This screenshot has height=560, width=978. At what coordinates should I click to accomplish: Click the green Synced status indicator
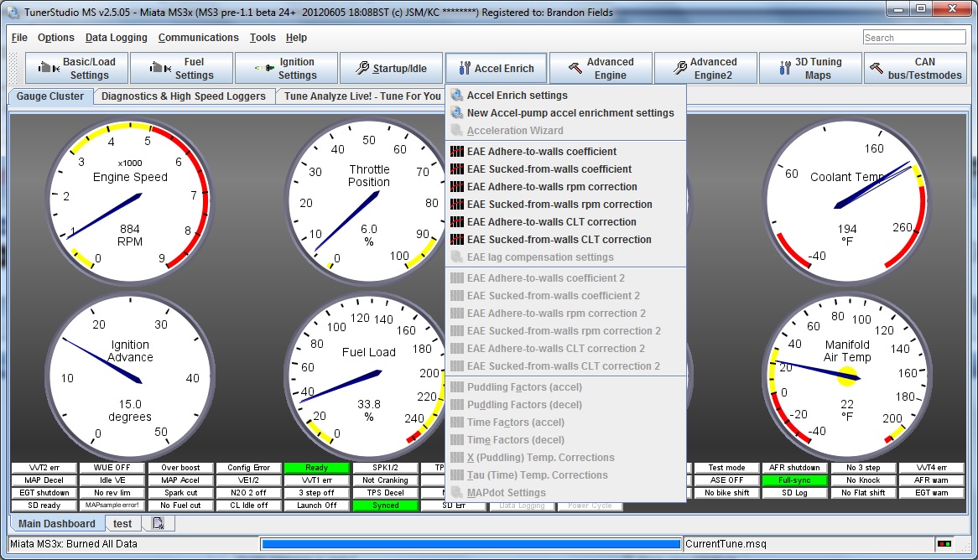click(x=385, y=506)
